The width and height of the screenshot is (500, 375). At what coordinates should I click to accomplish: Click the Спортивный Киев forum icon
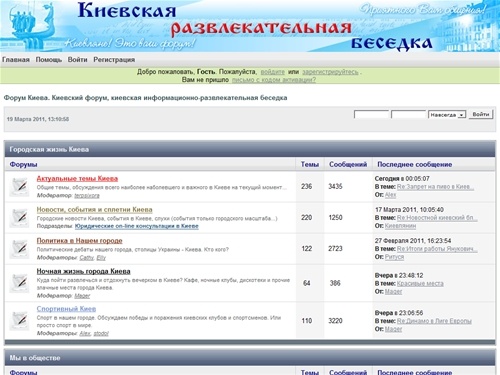click(x=20, y=320)
